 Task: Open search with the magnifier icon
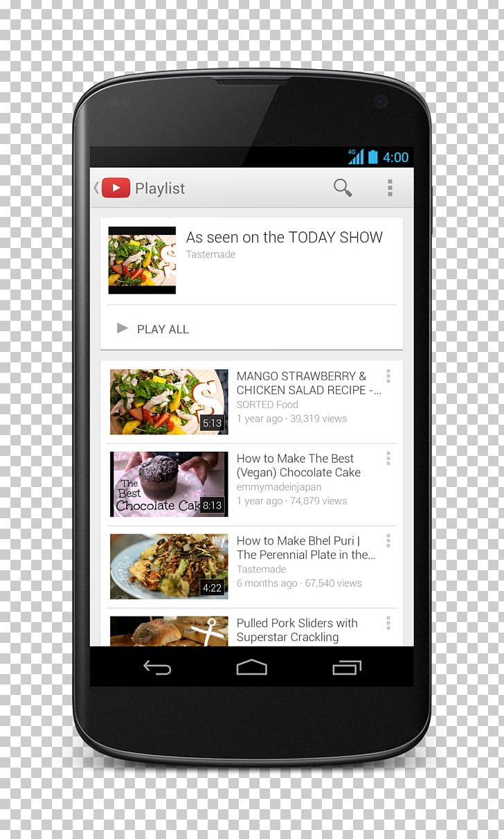[343, 188]
